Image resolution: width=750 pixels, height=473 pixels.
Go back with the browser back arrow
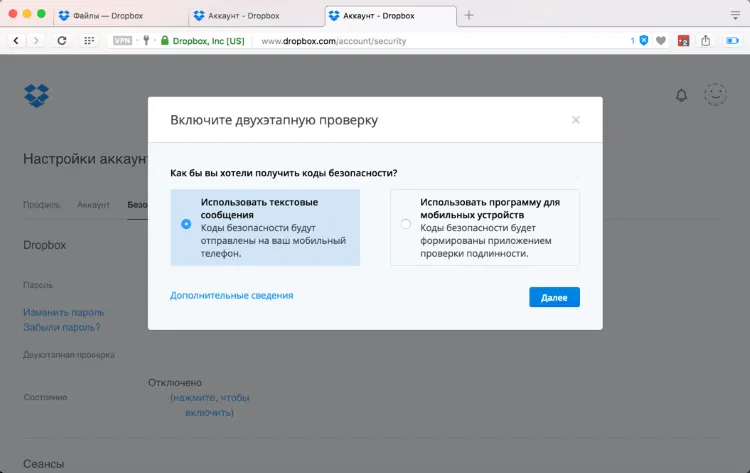tap(16, 41)
